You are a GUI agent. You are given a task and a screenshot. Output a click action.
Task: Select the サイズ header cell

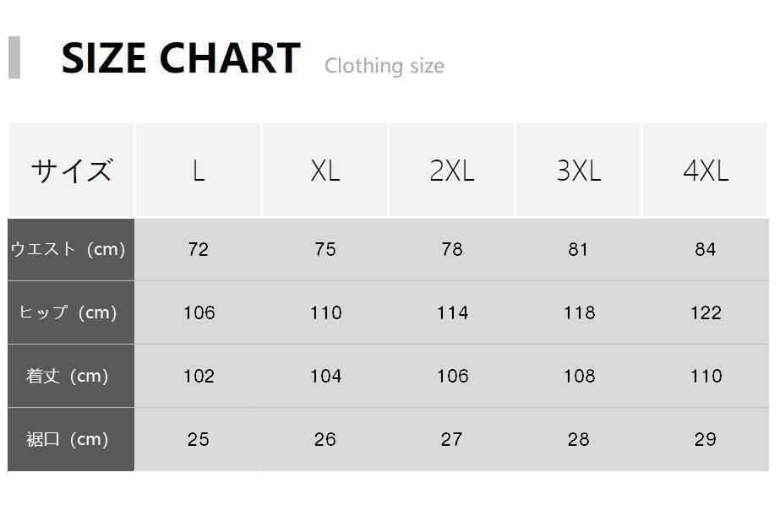[x=71, y=171]
